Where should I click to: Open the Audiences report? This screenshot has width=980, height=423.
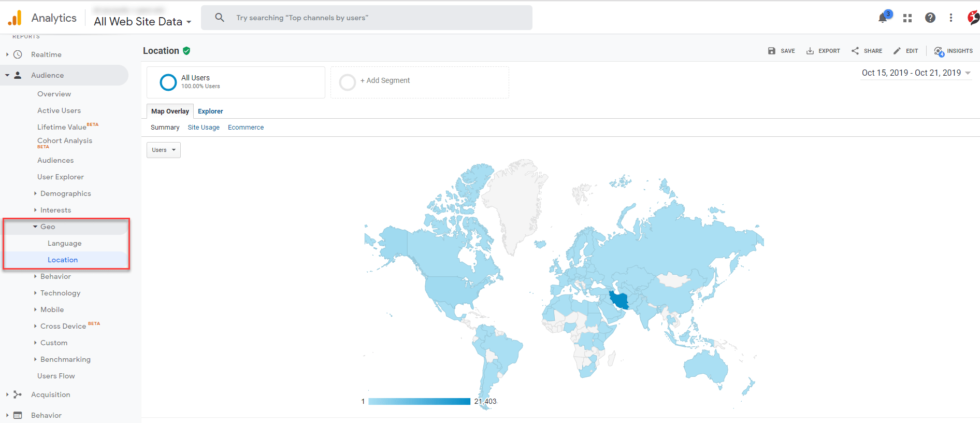point(55,160)
